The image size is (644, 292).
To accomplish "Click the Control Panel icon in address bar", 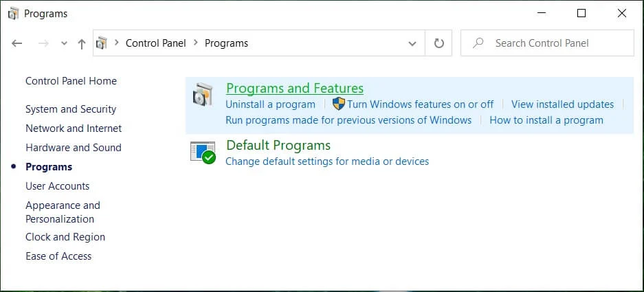I will pyautogui.click(x=102, y=43).
